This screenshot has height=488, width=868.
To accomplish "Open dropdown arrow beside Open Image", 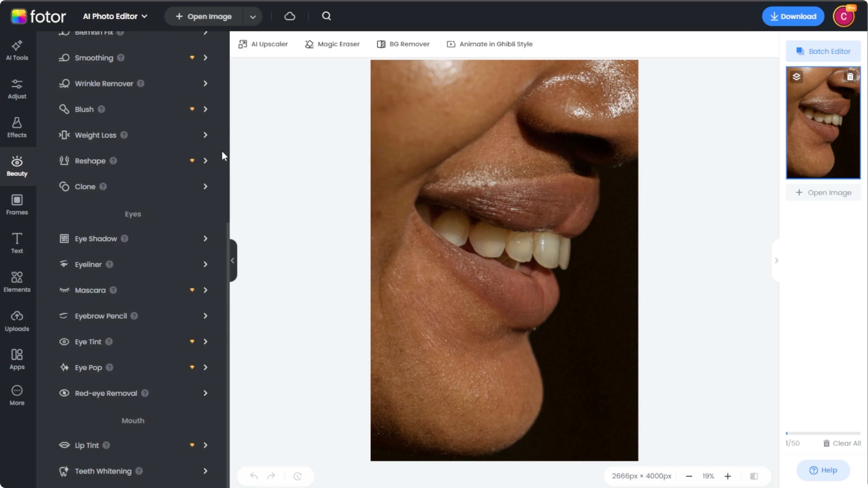I will pyautogui.click(x=253, y=17).
